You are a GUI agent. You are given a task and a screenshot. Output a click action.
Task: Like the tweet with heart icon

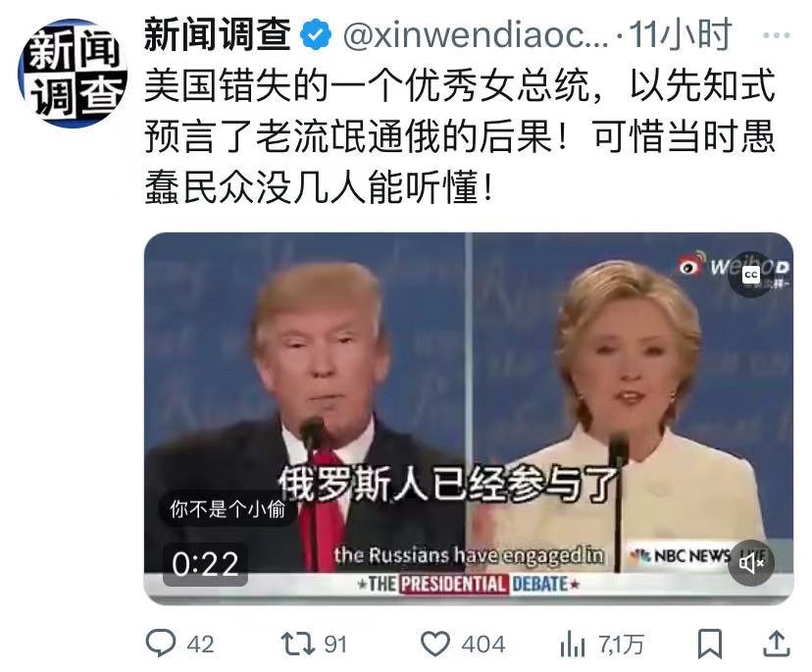435,645
